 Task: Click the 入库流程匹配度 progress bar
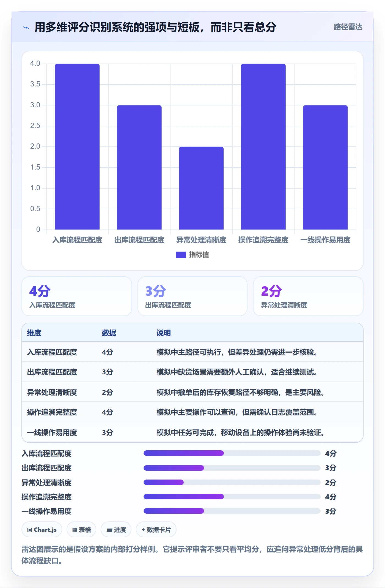pos(232,453)
